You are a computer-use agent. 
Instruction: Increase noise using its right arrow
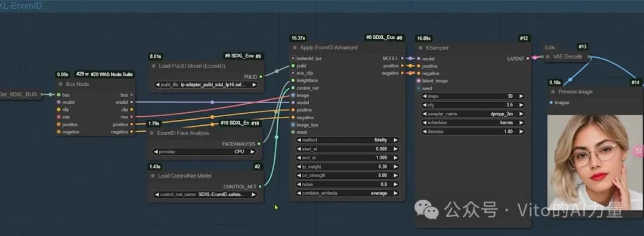pos(395,184)
